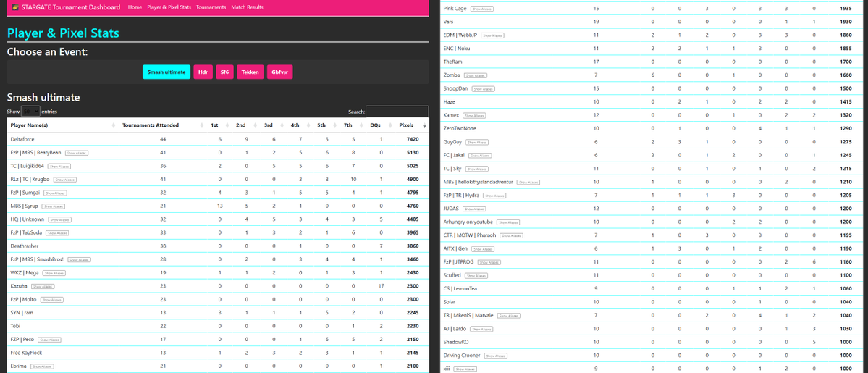Viewport: 868px width, 373px height.
Task: Show aliases for Driving Crooner
Action: click(x=496, y=355)
